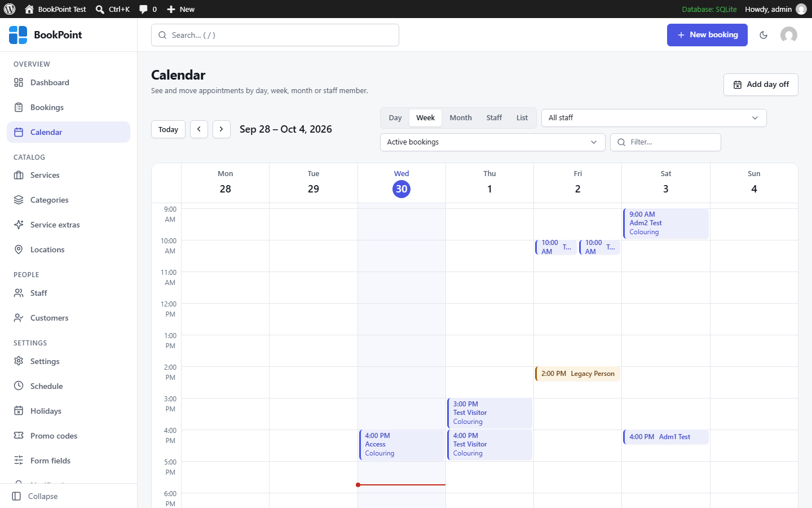Open the 3:00 PM Test Visitor booking
Screen dimensions: 812x508
click(x=489, y=413)
